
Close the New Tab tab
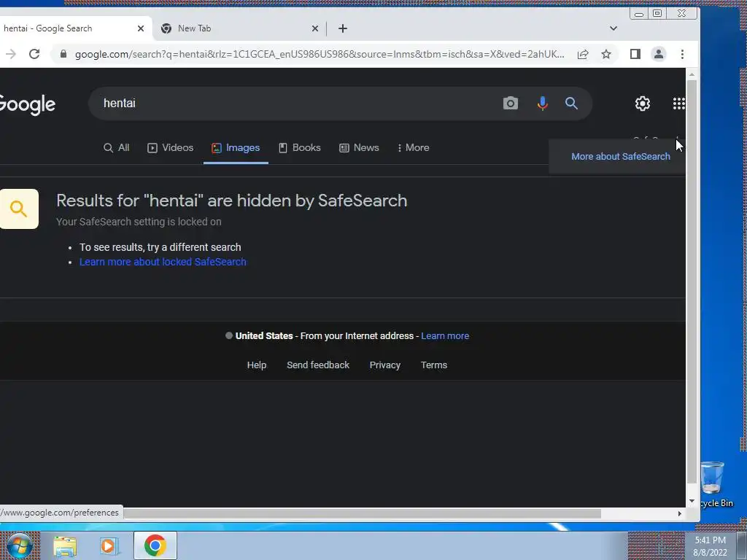(x=315, y=28)
